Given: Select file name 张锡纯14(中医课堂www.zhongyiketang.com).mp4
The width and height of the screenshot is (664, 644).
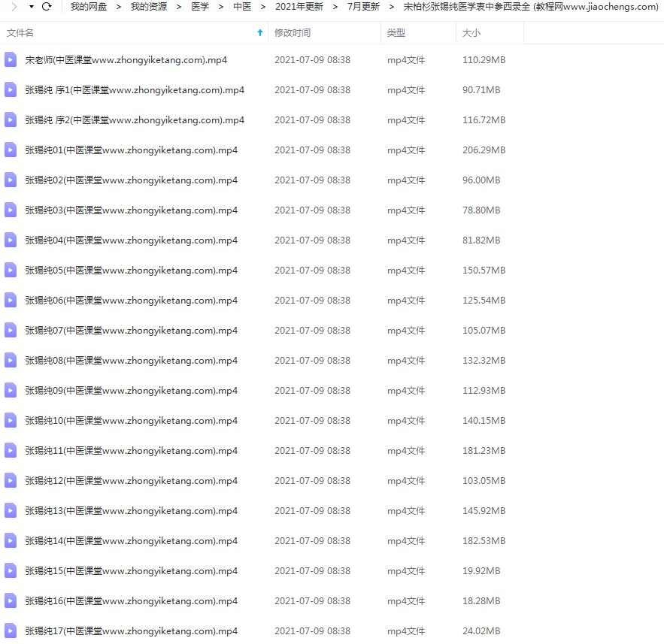Looking at the screenshot, I should pos(132,541).
